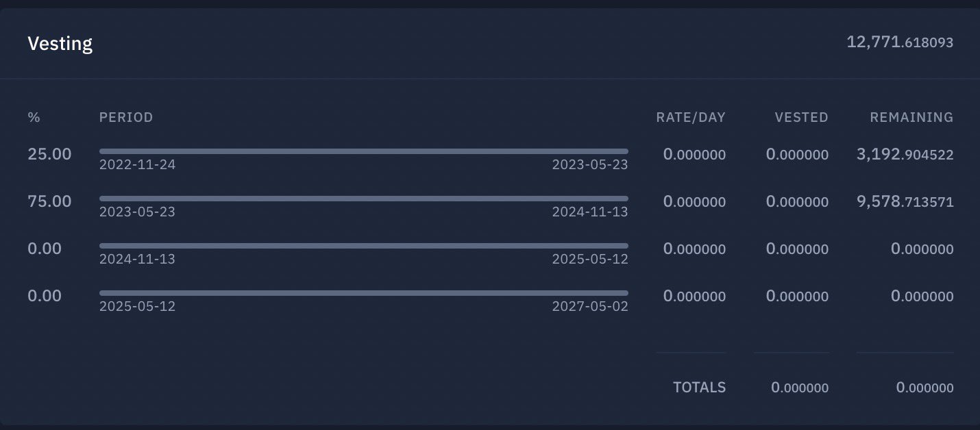Click the 9,578.713571 remaining amount
This screenshot has height=430, width=980.
click(x=905, y=202)
